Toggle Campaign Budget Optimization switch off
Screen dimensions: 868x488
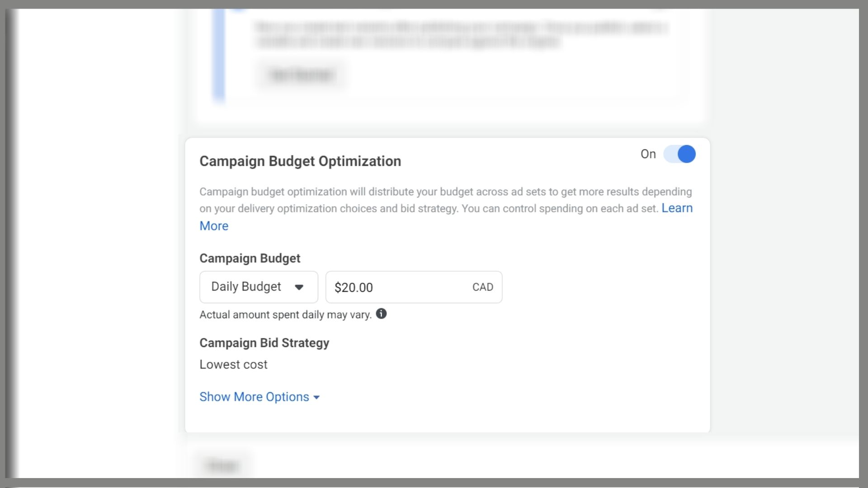[679, 154]
